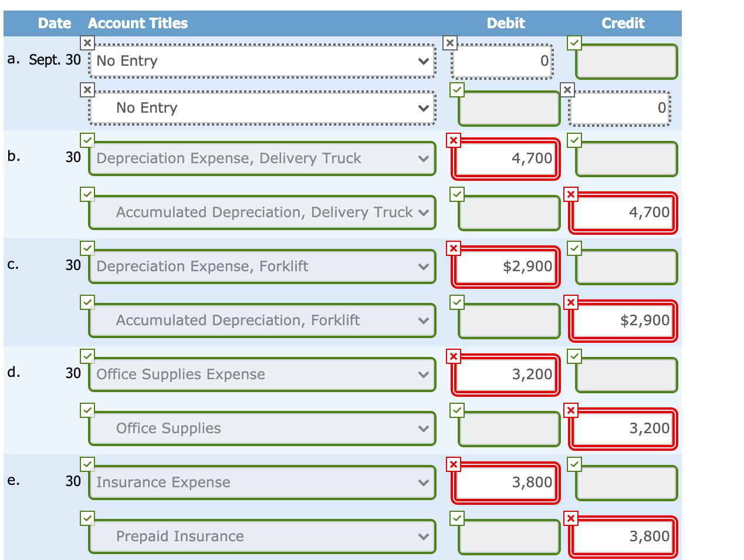This screenshot has width=744, height=560.
Task: Click green check icon above Insurance Expense
Action: pyautogui.click(x=87, y=464)
